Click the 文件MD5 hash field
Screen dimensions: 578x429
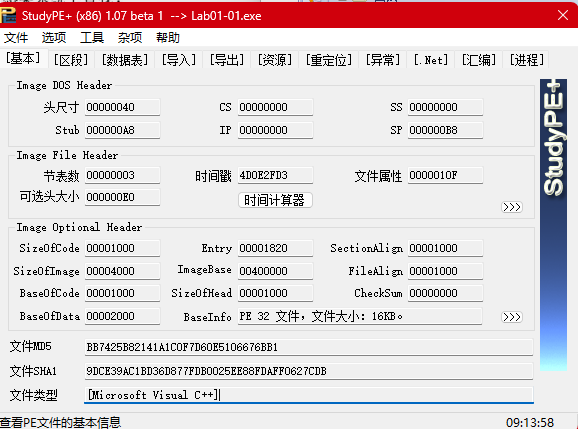[309, 347]
